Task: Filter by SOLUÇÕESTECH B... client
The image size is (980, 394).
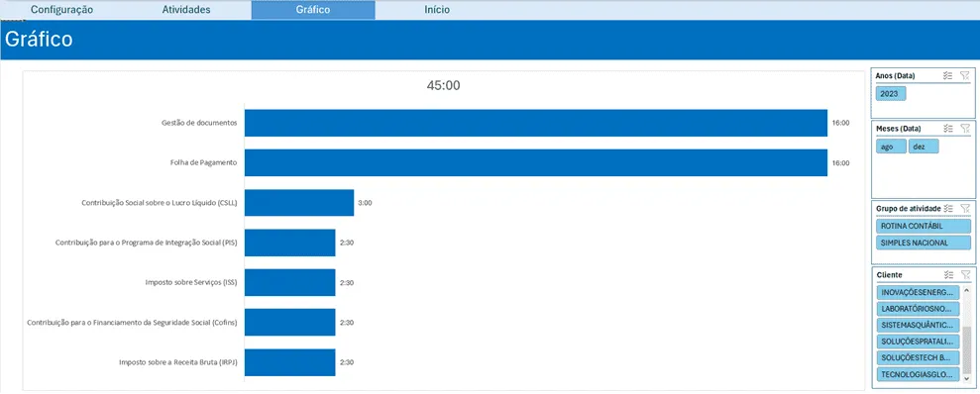Action: pyautogui.click(x=919, y=358)
